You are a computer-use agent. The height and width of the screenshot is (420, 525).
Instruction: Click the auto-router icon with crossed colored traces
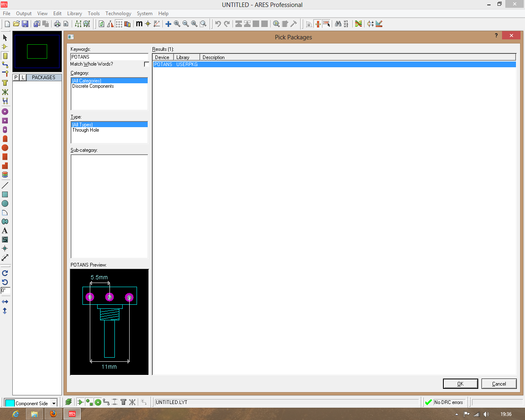coord(358,24)
